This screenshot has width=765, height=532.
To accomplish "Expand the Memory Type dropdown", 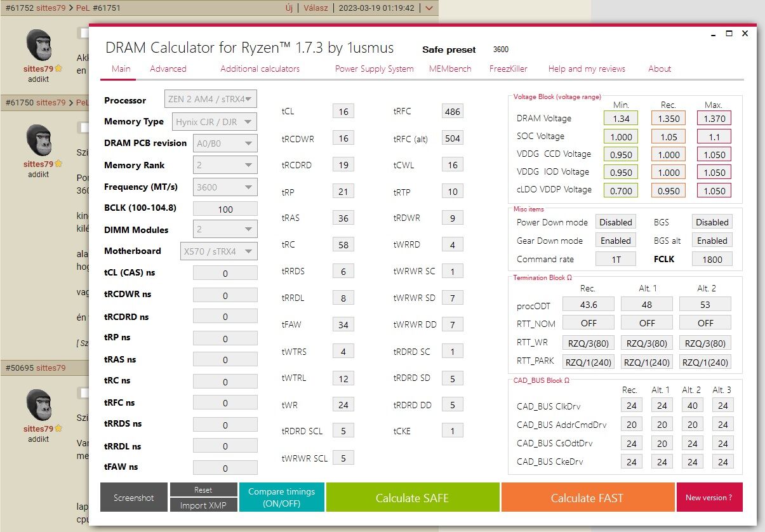I will 213,122.
